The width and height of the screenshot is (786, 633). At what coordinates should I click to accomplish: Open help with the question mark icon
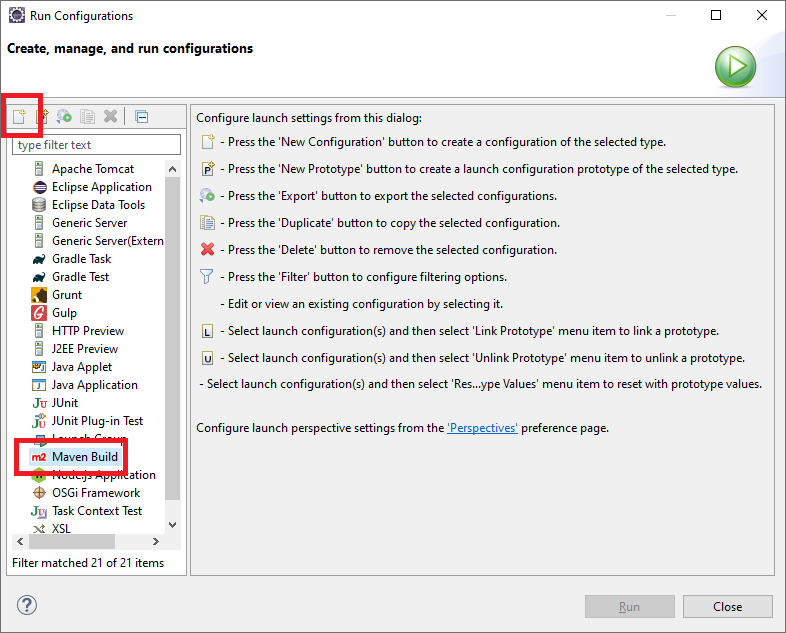[27, 605]
